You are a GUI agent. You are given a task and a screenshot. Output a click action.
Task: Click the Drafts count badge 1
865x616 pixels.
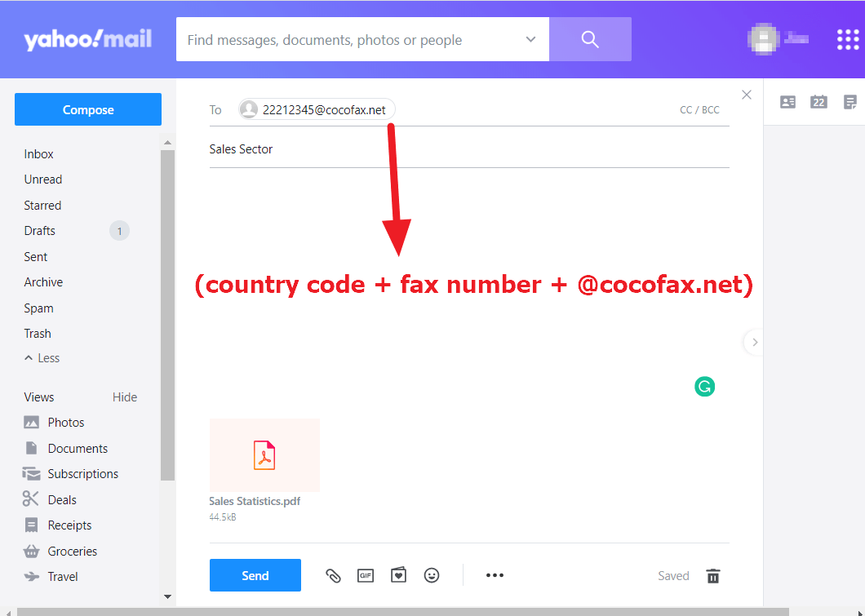119,231
